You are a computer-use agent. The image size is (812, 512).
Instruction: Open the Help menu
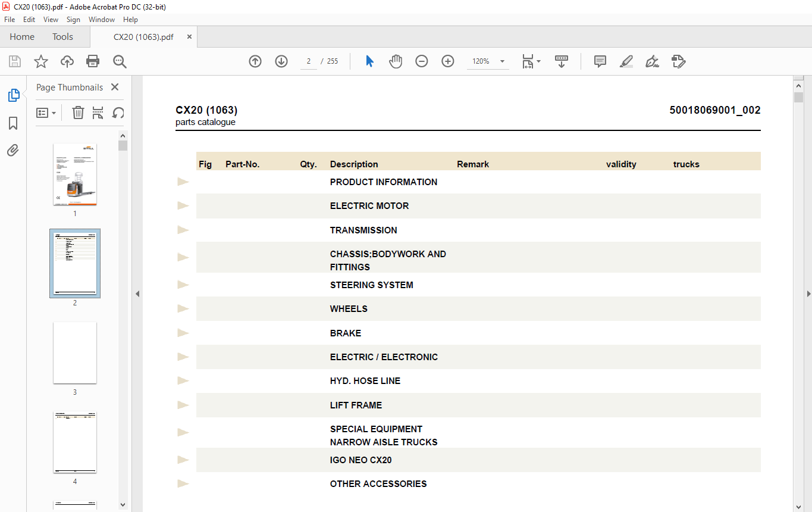pyautogui.click(x=130, y=20)
